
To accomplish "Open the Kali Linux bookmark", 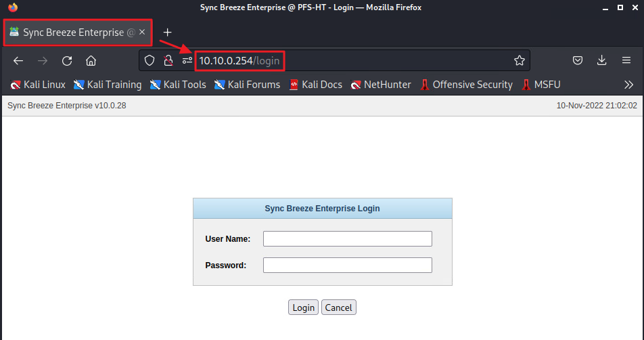I will (x=38, y=85).
